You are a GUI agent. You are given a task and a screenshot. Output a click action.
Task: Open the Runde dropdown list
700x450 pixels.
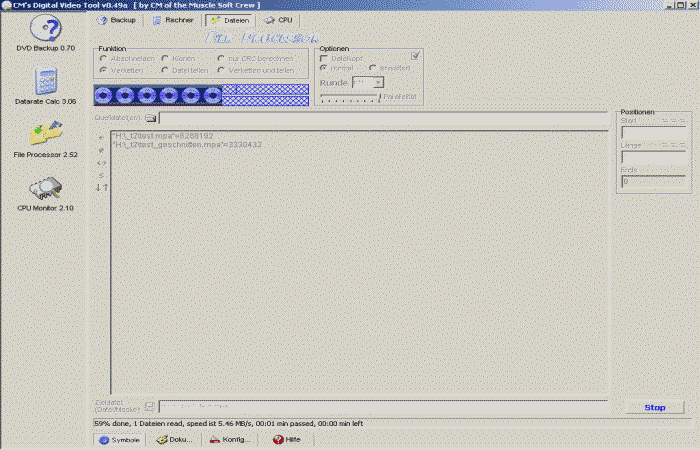click(379, 82)
